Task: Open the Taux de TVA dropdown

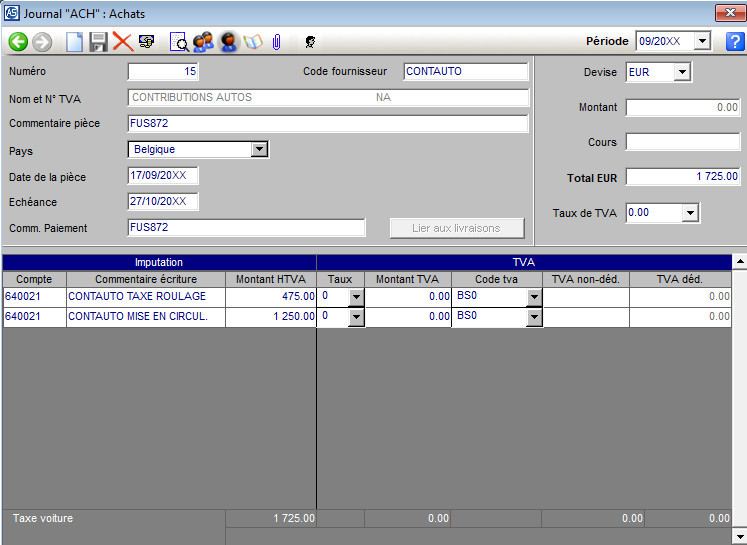Action: pos(689,212)
